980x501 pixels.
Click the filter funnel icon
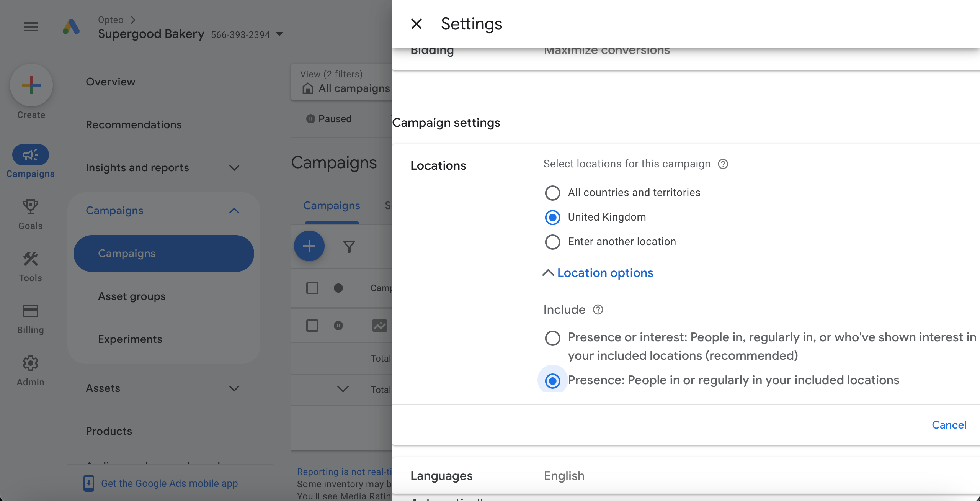[349, 246]
